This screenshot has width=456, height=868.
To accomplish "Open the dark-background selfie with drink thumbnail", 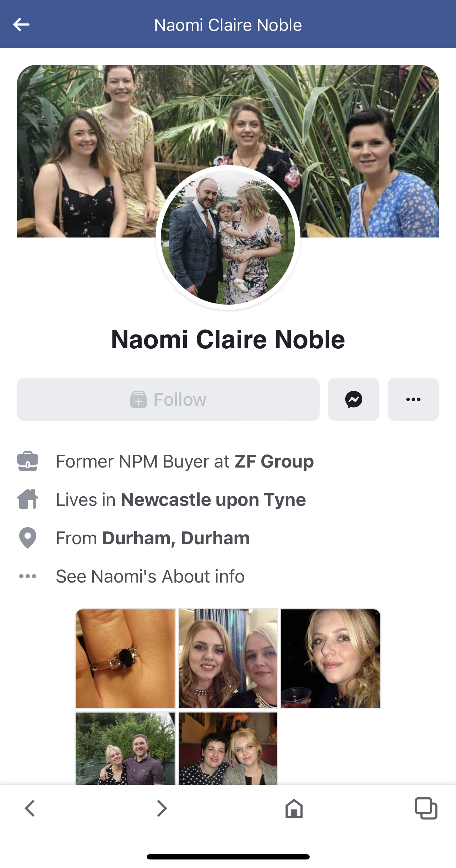I will click(x=331, y=659).
